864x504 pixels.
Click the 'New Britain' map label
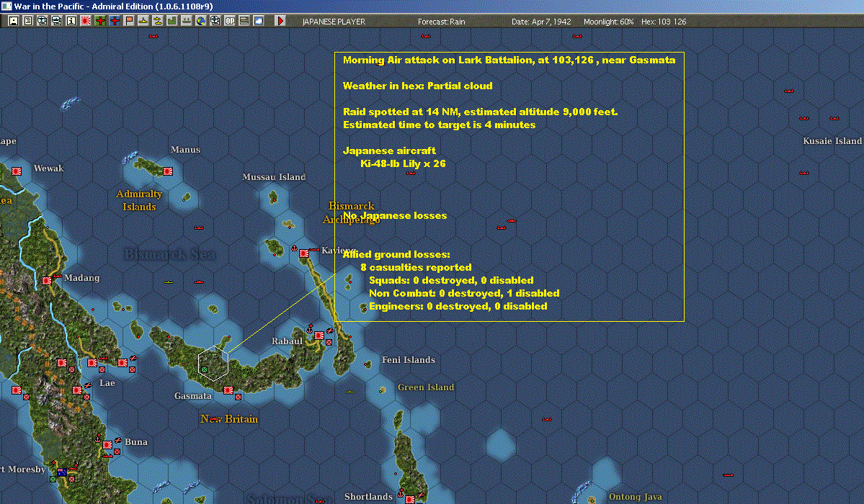[229, 418]
